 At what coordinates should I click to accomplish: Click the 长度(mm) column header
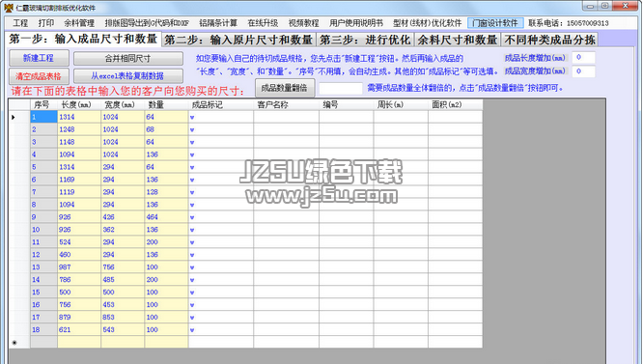pos(79,105)
